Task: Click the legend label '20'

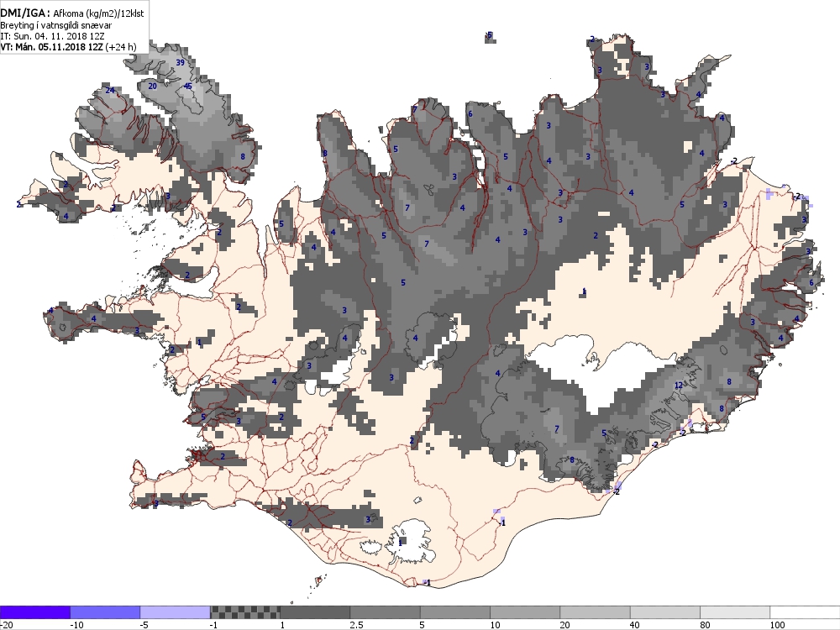Action: (x=565, y=625)
